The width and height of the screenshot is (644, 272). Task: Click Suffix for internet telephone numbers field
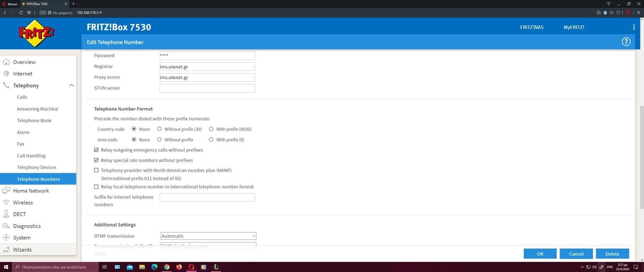coord(207,197)
